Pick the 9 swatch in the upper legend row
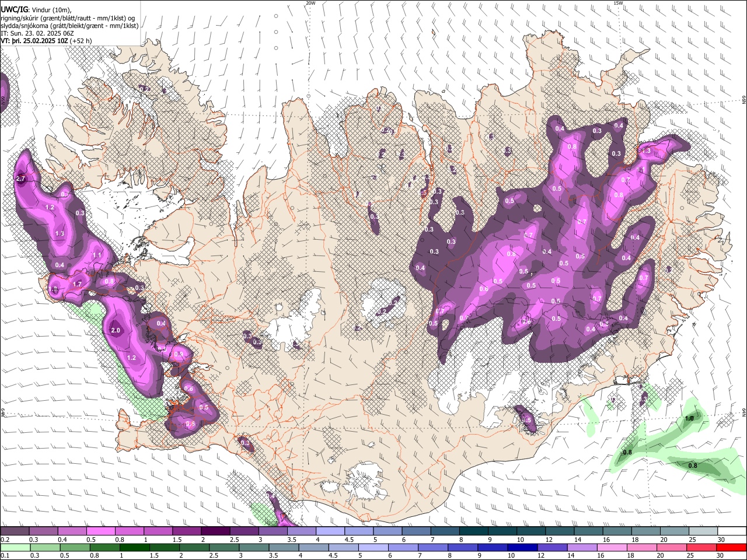The height and width of the screenshot is (560, 747). tap(502, 531)
